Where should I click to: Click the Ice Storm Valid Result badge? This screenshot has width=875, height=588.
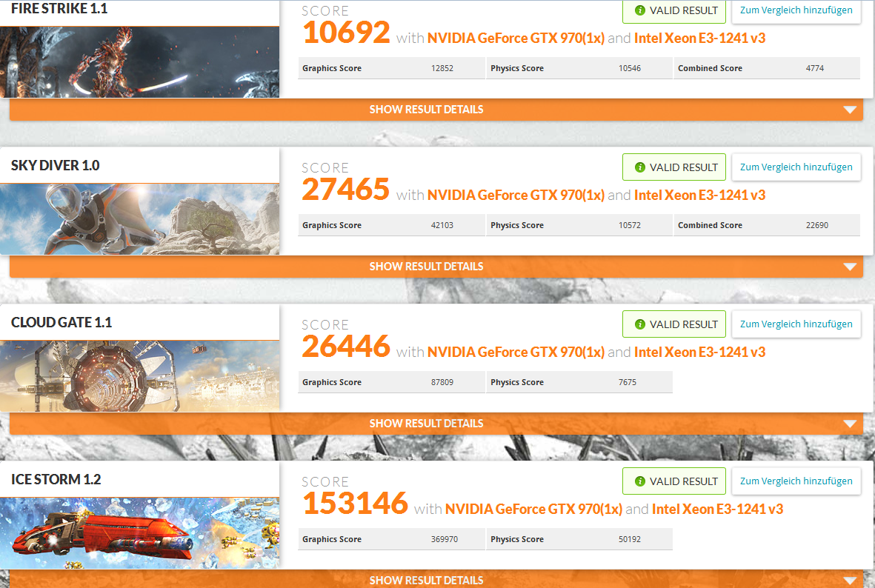click(x=674, y=481)
